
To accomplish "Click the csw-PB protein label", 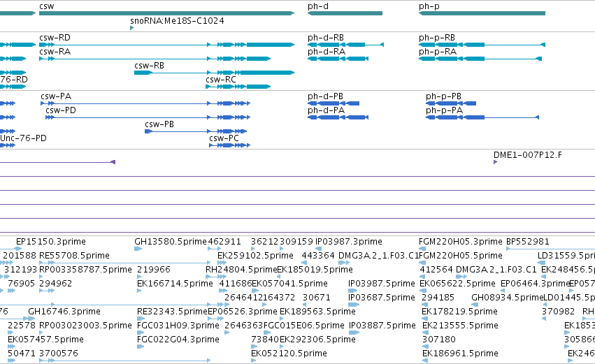I will tap(159, 124).
